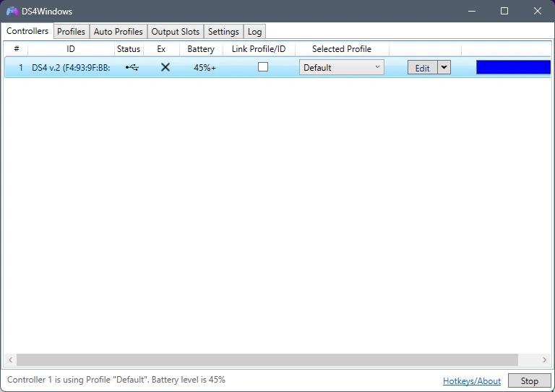The height and width of the screenshot is (392, 555).
Task: Click the horizontal scrollbar thumb
Action: [267, 360]
